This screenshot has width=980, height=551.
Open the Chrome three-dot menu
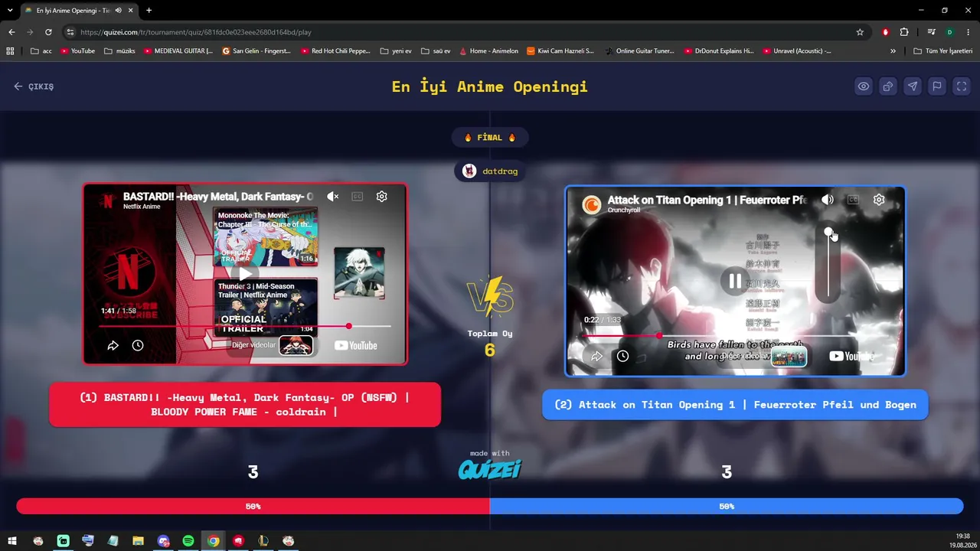tap(969, 32)
